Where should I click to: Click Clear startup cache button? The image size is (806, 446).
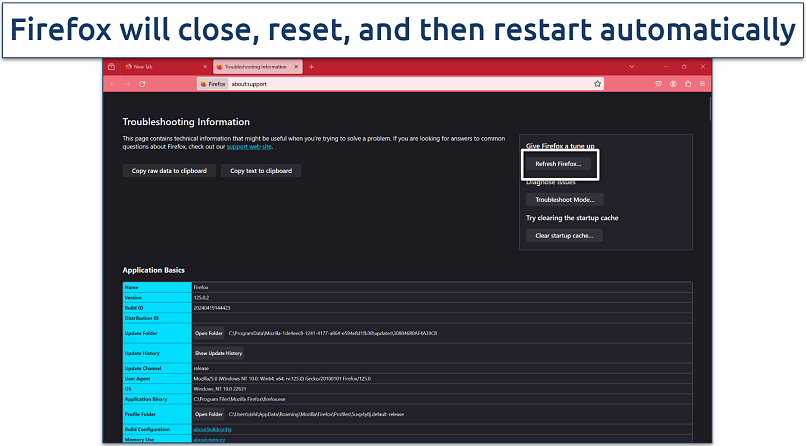pos(564,235)
